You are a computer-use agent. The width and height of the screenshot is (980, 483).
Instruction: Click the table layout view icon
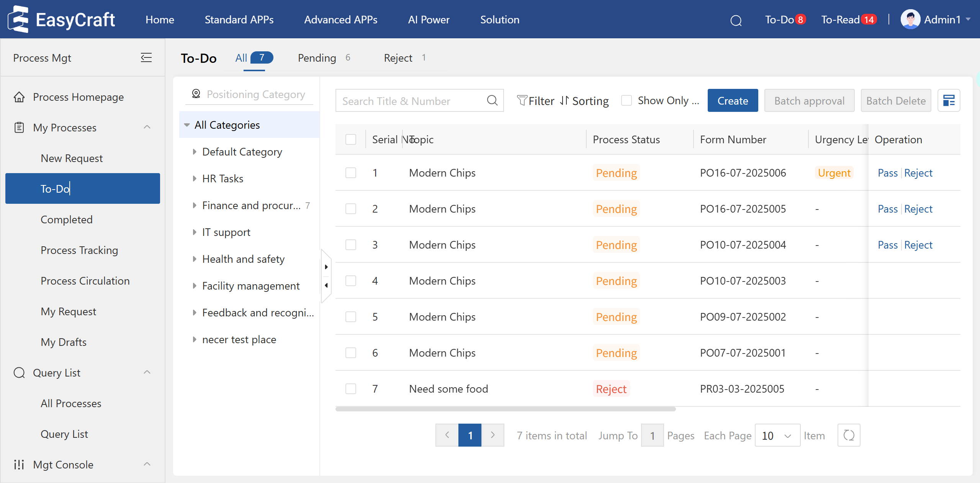[x=949, y=101]
